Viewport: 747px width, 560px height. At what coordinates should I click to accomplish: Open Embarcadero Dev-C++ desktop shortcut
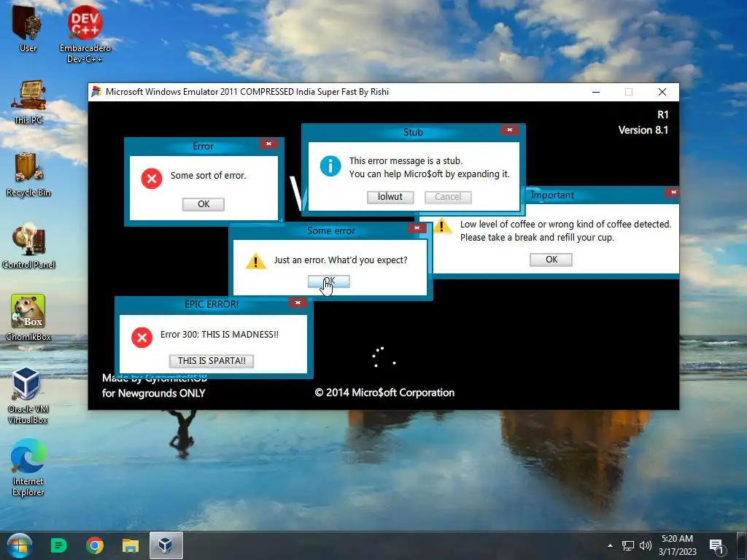click(85, 34)
